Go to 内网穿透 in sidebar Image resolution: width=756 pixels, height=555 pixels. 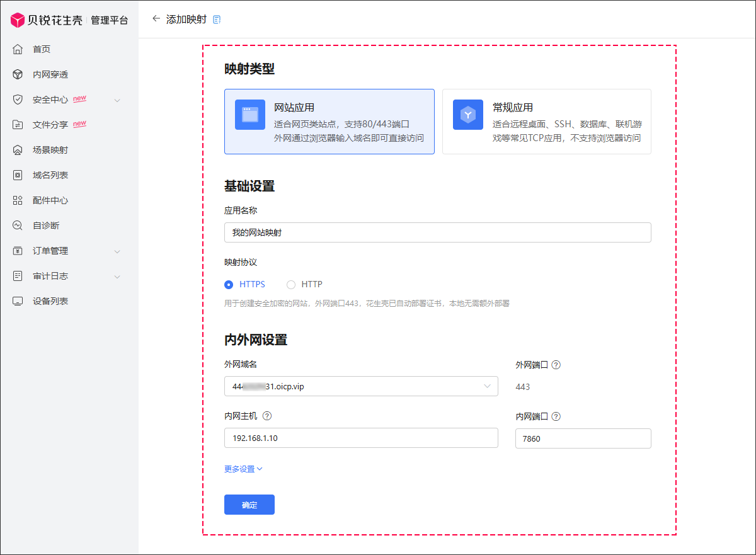tap(50, 74)
